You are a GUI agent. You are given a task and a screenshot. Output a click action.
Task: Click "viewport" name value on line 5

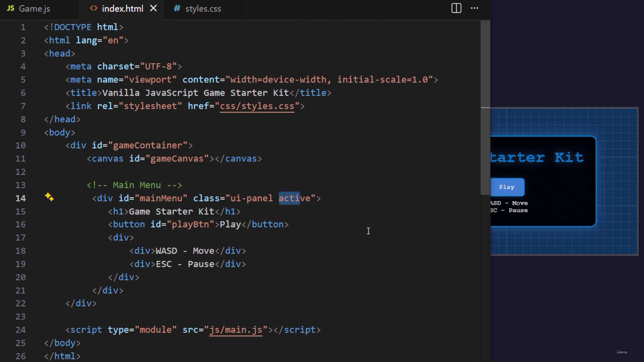coord(150,80)
